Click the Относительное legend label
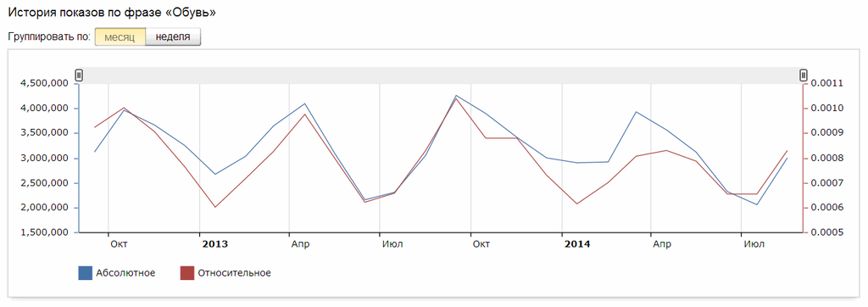The height and width of the screenshot is (307, 868). 234,272
